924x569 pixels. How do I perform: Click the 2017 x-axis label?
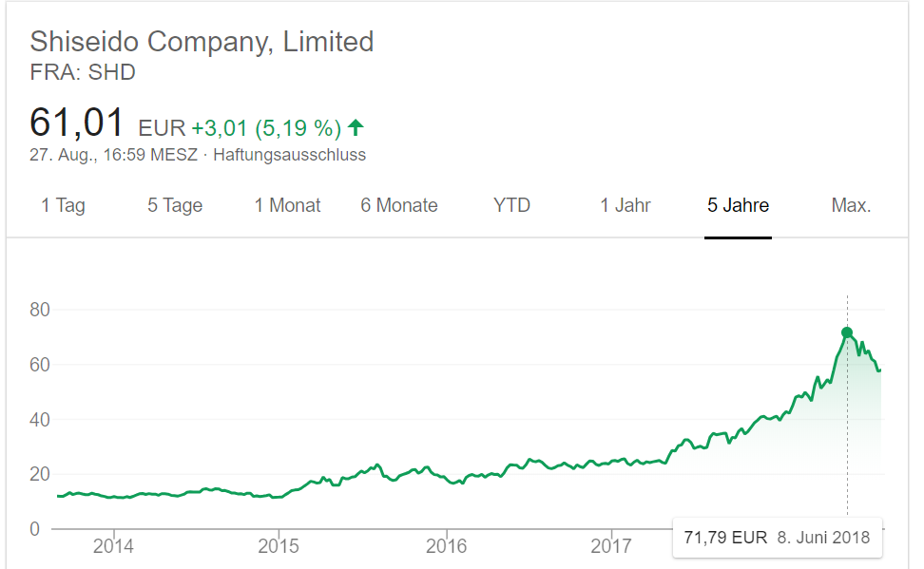coord(611,547)
